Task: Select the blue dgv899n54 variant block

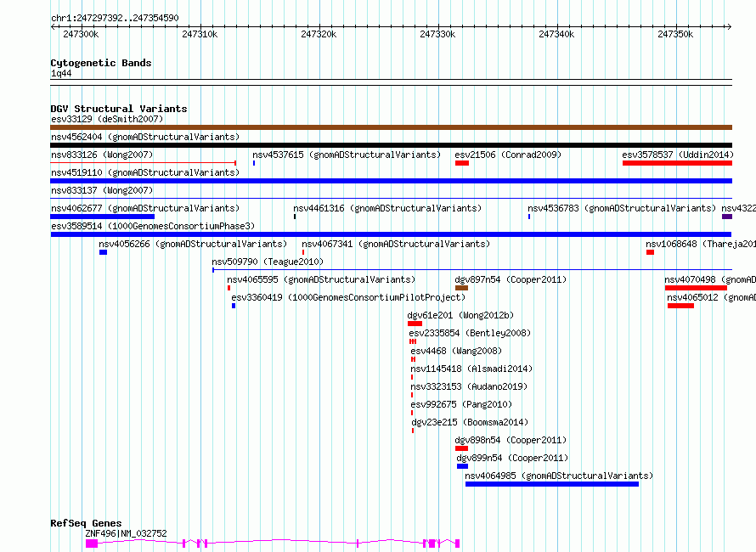Action: tap(462, 466)
